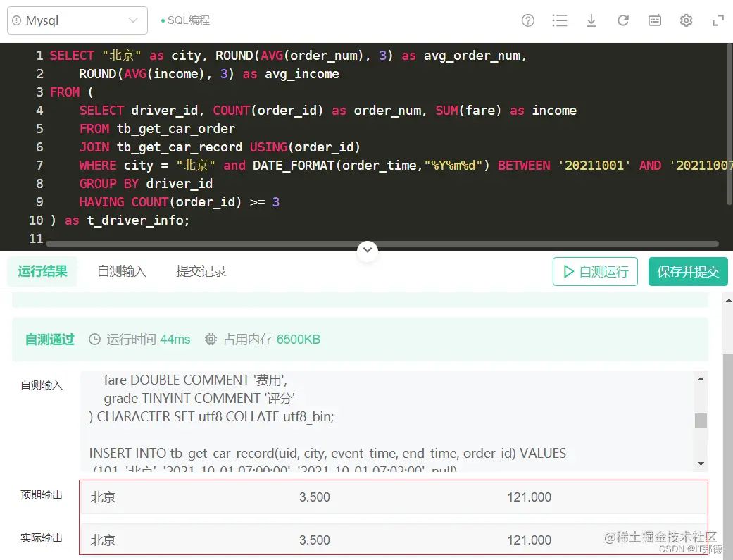Click the 自测运行 button

click(595, 271)
